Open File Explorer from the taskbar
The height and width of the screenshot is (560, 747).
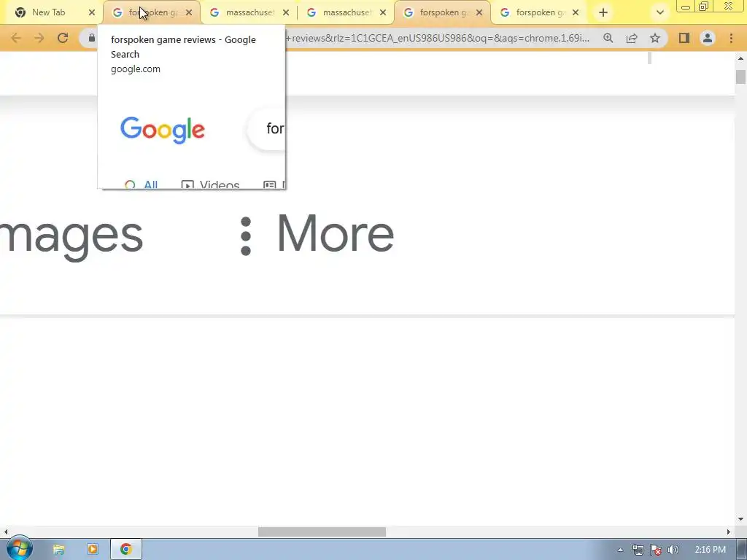[58, 550]
